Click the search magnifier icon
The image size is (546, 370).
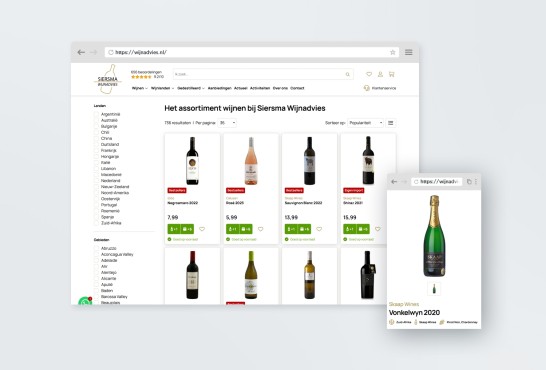[x=348, y=74]
